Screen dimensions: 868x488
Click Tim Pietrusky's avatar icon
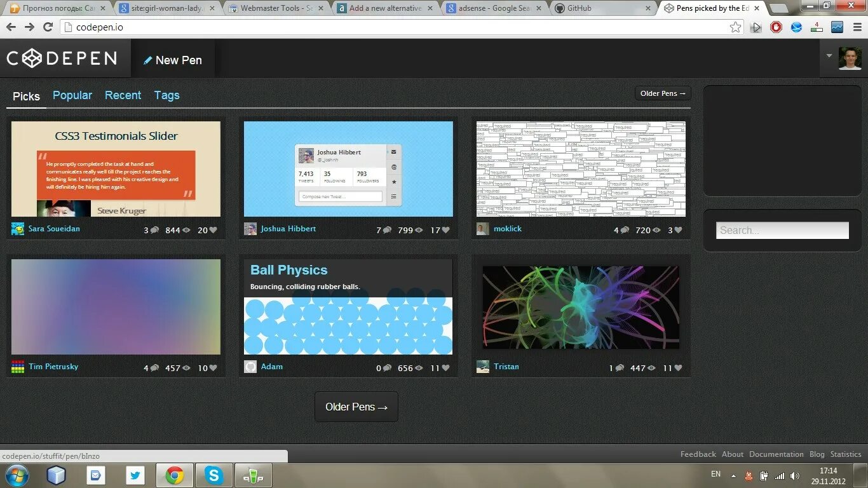[18, 367]
